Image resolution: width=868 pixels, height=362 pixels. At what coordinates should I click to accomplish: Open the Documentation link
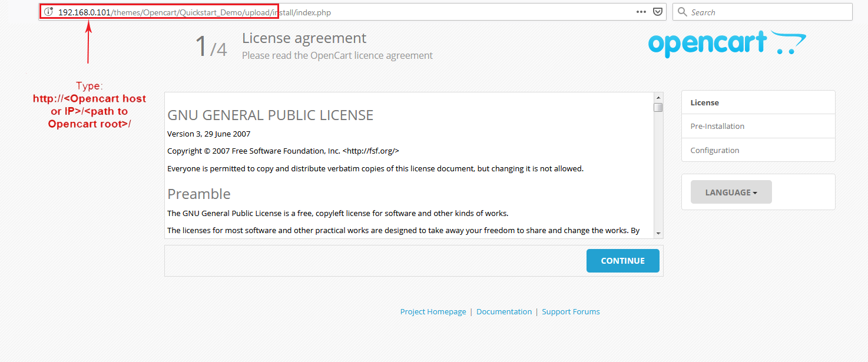coord(503,312)
